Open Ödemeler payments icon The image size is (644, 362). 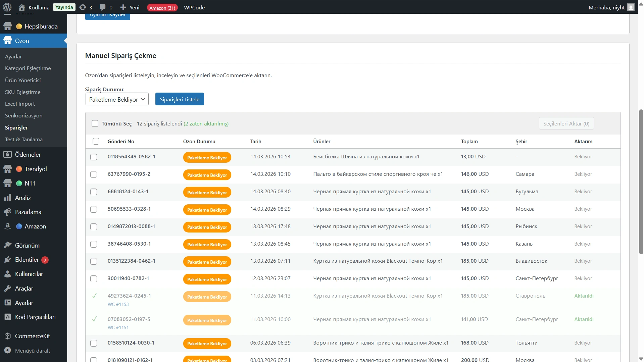pyautogui.click(x=7, y=155)
